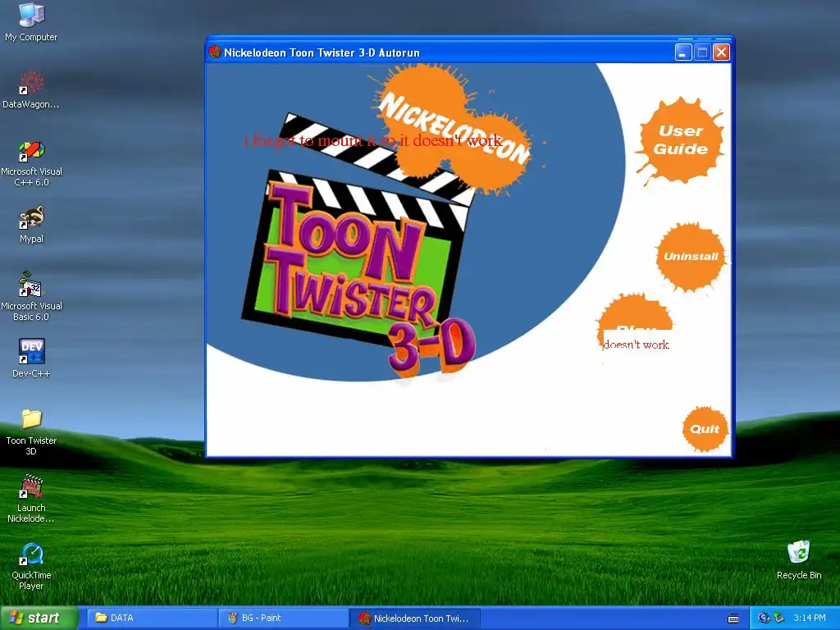Minimize the Toon Twister Autorun window
The width and height of the screenshot is (840, 630).
pos(683,52)
